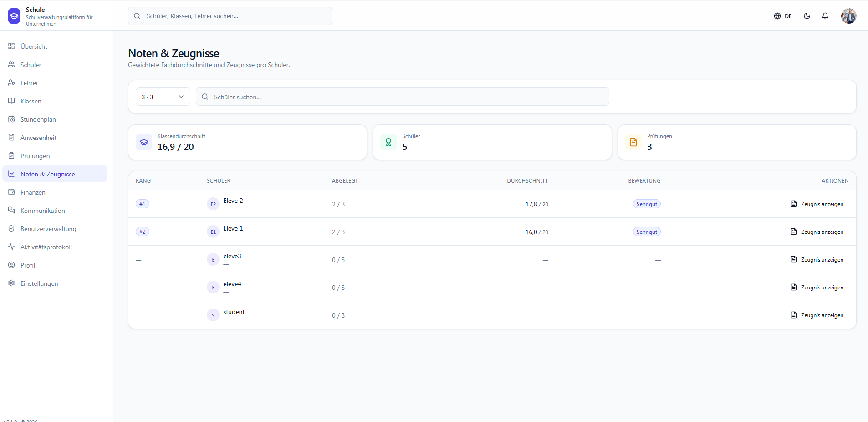Click the user profile avatar
Screen dimensions: 868x422
pos(849,16)
